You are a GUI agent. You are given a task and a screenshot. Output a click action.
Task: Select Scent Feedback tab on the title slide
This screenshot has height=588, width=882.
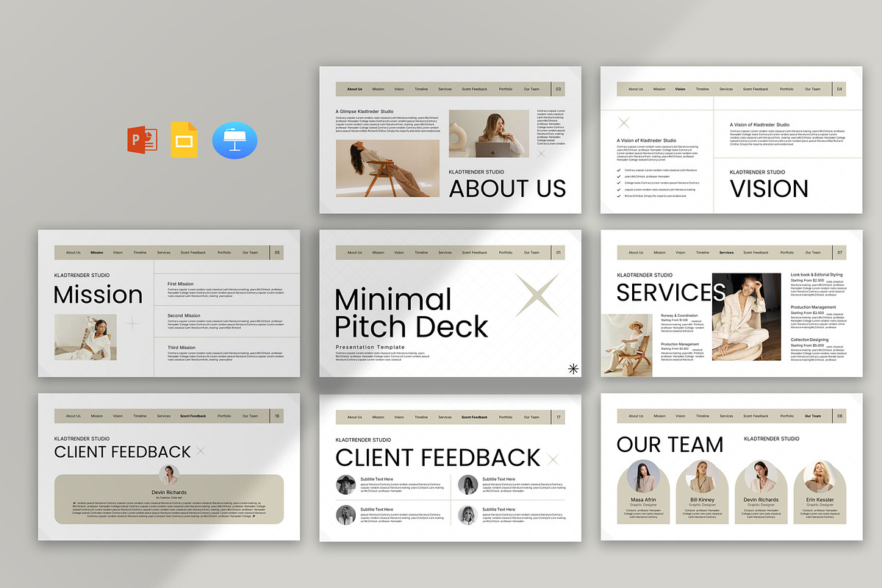474,253
